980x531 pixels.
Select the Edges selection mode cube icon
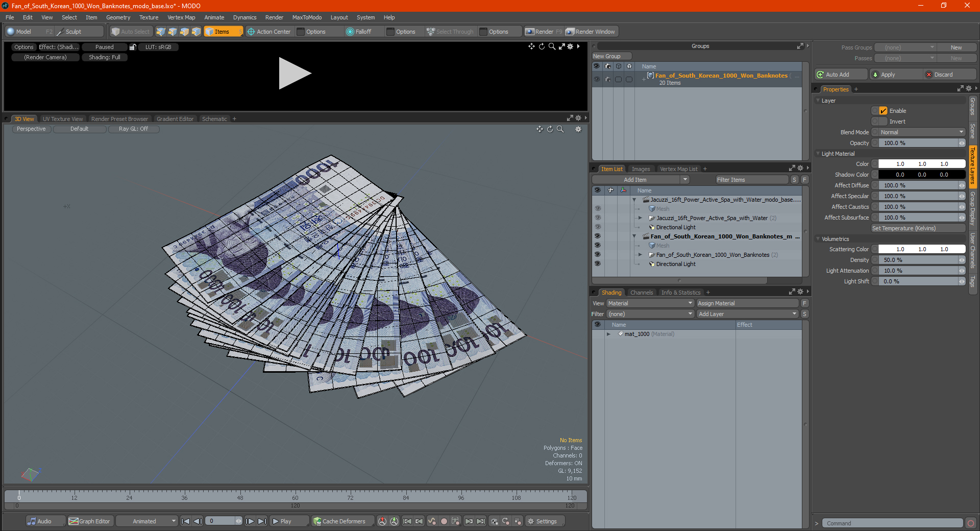coord(173,32)
